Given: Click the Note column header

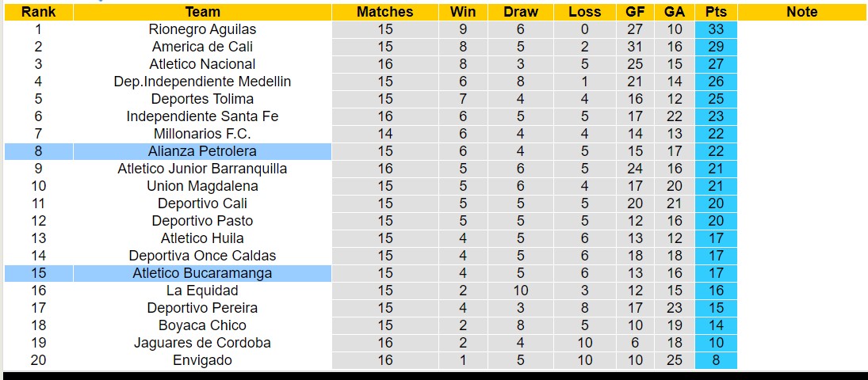Looking at the screenshot, I should point(801,12).
